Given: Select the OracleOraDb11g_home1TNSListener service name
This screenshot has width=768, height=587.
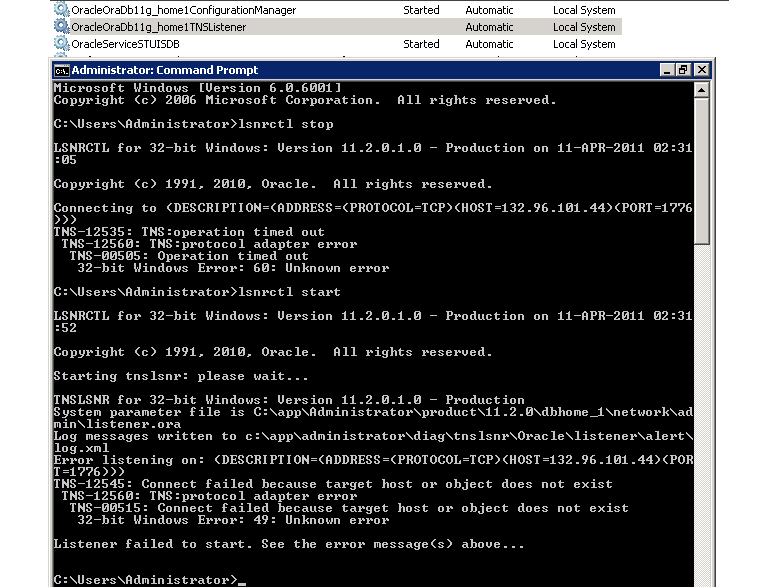Looking at the screenshot, I should click(x=159, y=27).
